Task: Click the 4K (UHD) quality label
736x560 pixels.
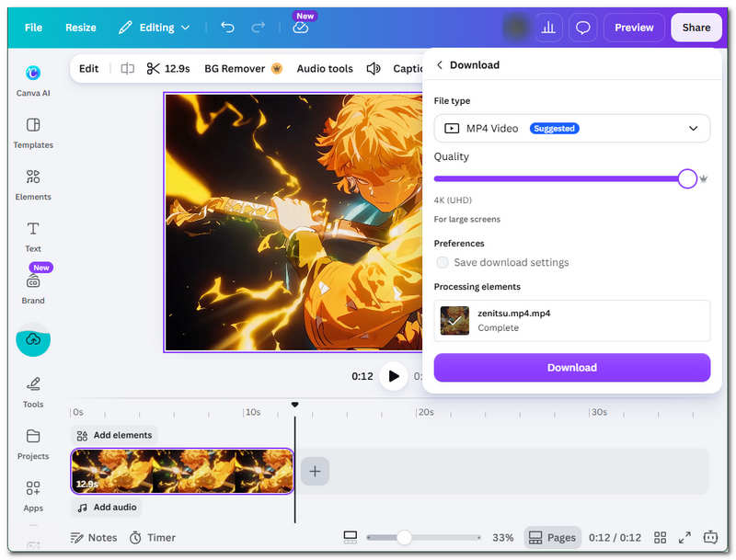Action: [453, 200]
